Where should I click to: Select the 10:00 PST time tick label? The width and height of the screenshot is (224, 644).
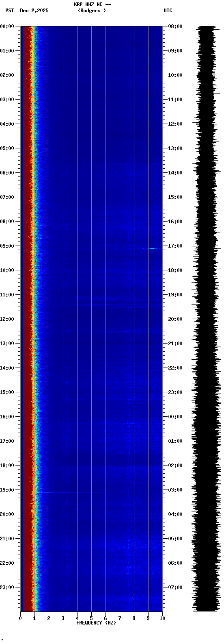click(x=7, y=270)
